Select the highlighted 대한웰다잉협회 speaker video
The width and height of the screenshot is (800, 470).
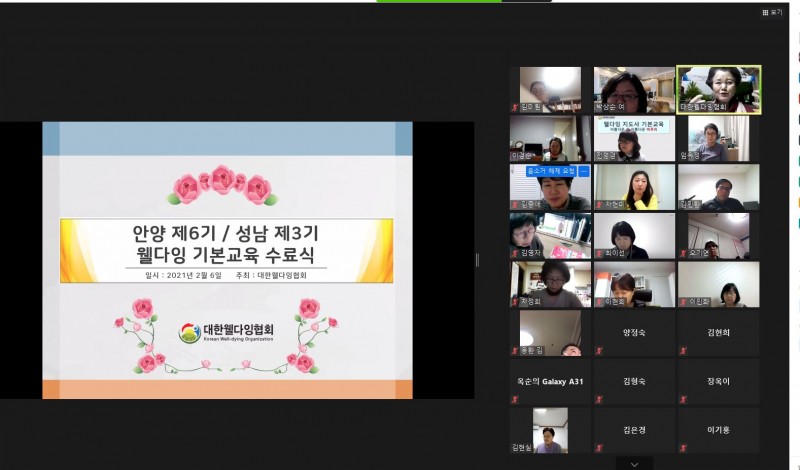[718, 90]
